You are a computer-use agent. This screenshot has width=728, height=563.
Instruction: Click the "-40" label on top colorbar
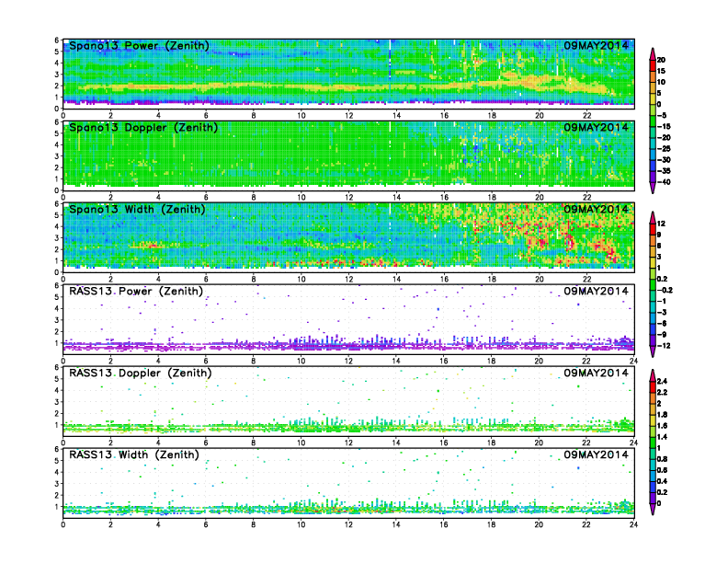[664, 182]
